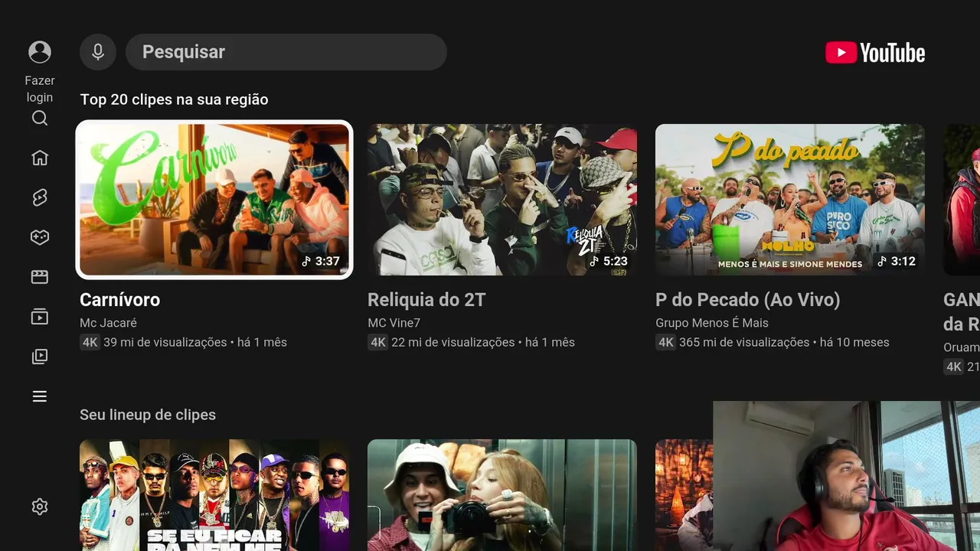Open the camera couple lineup thumbnail

(x=502, y=495)
